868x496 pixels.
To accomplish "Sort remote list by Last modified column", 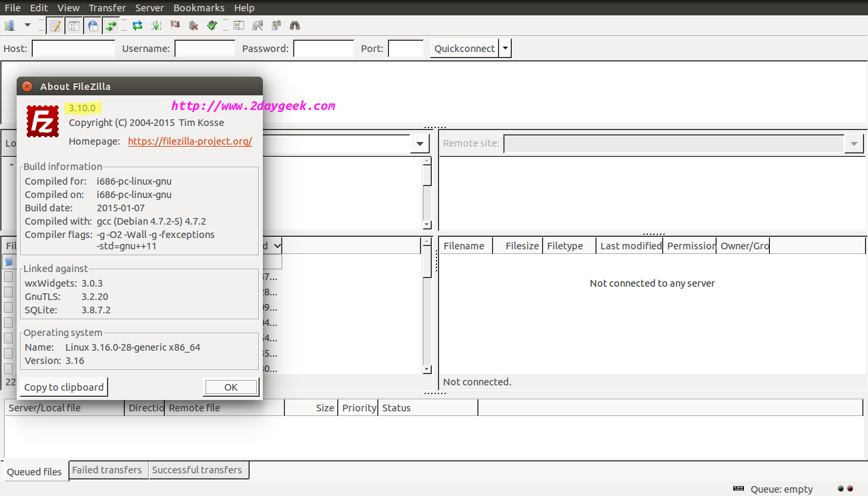I will 630,246.
